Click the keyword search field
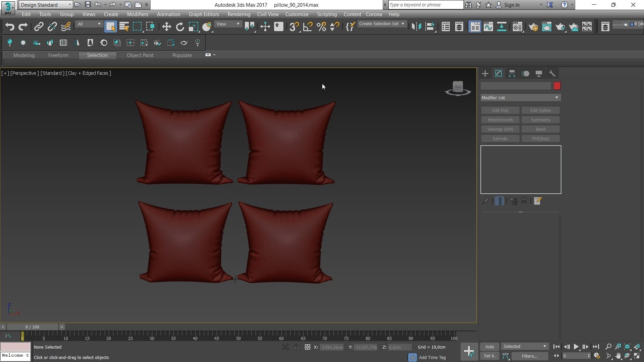Viewport: 644px width, 362px height. click(x=426, y=5)
